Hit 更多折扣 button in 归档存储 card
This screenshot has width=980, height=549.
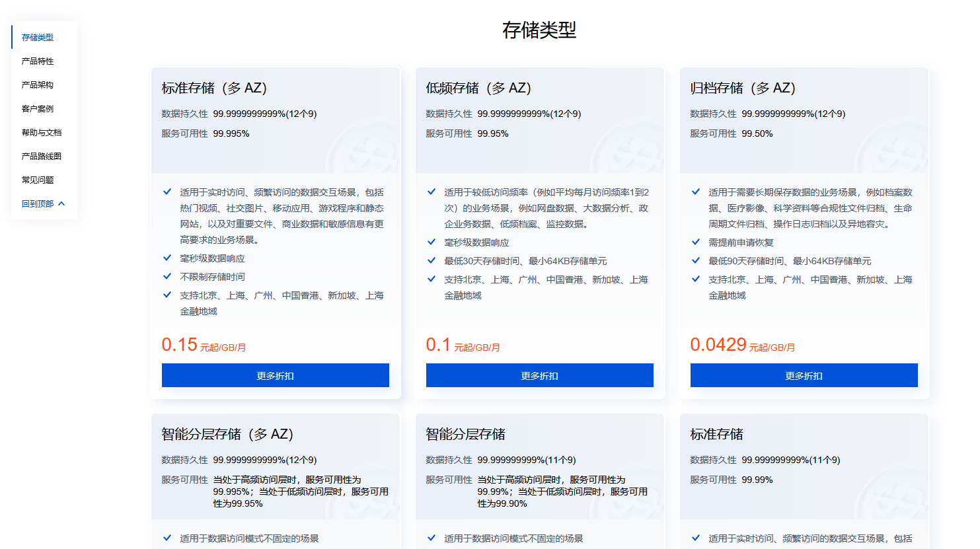click(804, 375)
